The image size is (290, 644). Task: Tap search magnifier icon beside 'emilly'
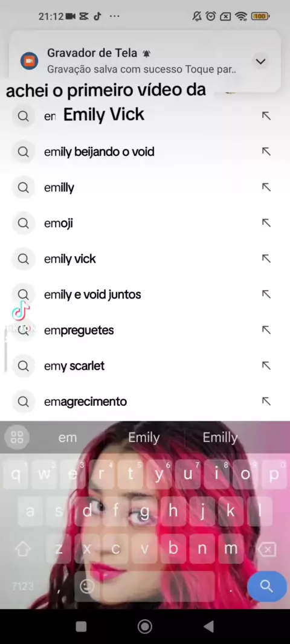[24, 188]
